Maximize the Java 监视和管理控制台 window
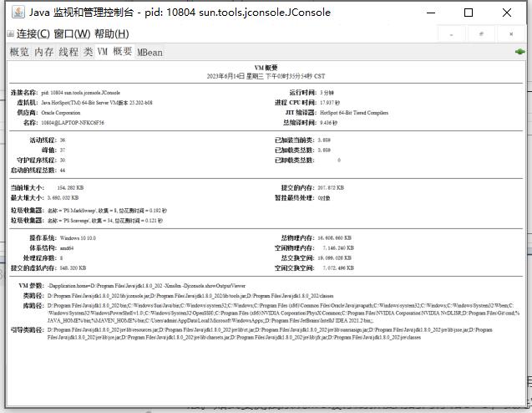Screen dimensions: 532x413 [469, 13]
